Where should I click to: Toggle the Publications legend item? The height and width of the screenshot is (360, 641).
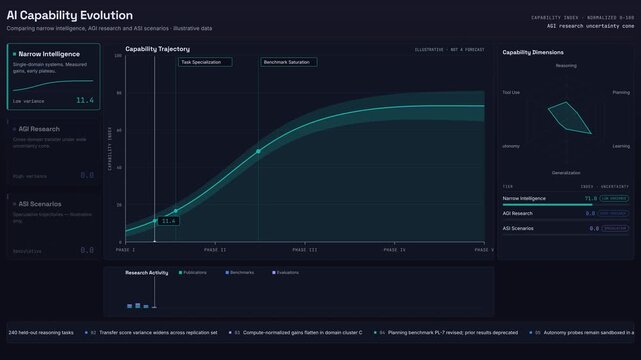[193, 273]
